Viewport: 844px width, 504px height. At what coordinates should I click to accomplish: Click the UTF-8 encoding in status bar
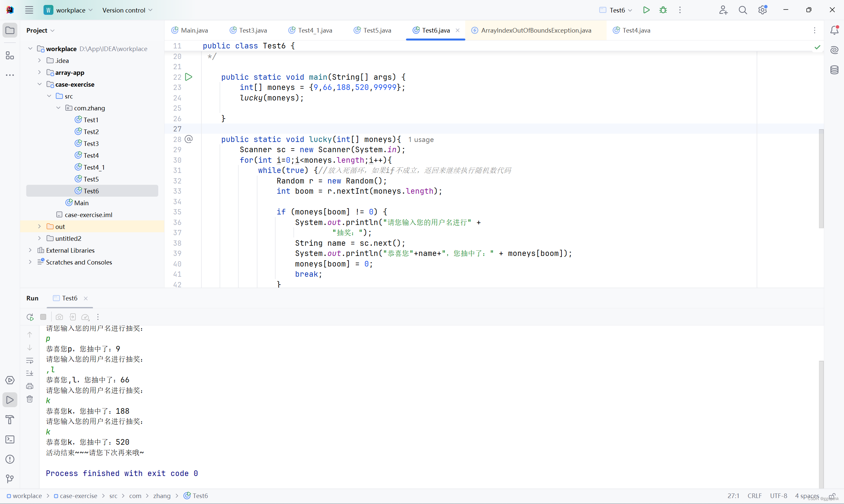[x=778, y=496]
